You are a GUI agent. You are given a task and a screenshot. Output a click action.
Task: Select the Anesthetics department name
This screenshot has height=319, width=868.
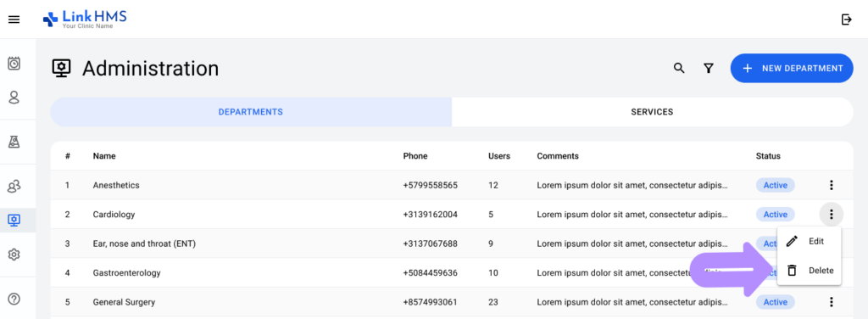pyautogui.click(x=115, y=185)
